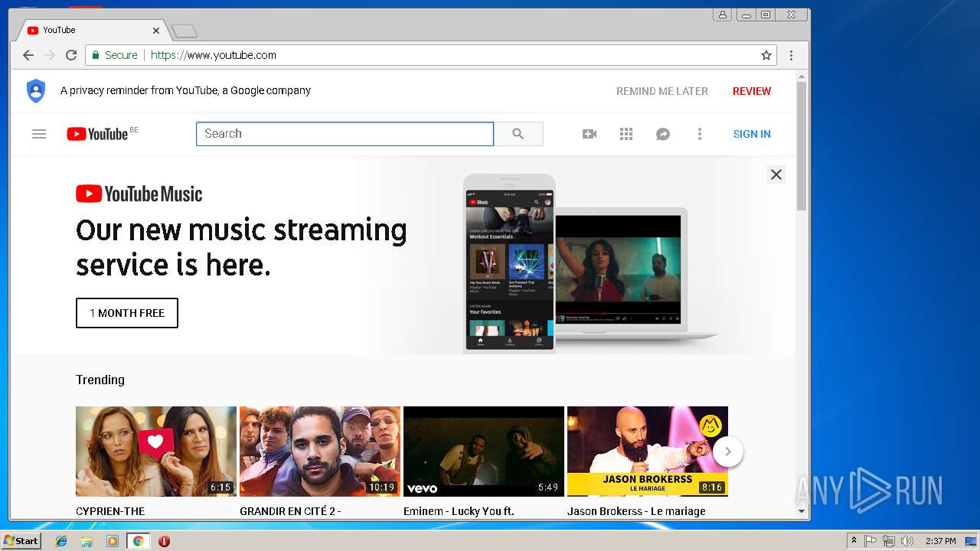Screen dimensions: 980x551
Task: Go back using the browser back arrow
Action: click(x=28, y=55)
